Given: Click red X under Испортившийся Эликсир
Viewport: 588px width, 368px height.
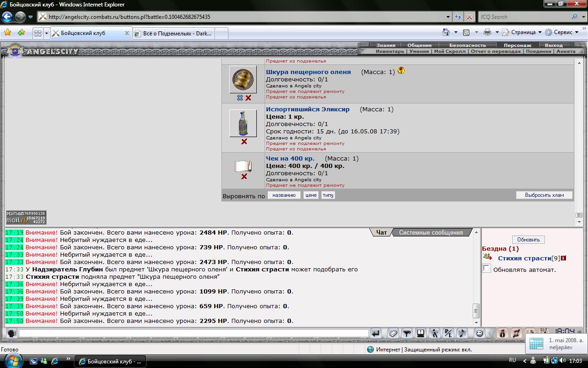Looking at the screenshot, I should (x=244, y=142).
